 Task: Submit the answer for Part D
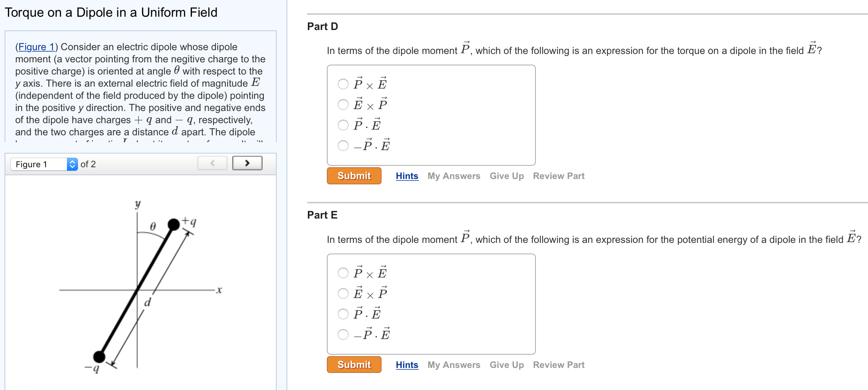[x=353, y=176]
